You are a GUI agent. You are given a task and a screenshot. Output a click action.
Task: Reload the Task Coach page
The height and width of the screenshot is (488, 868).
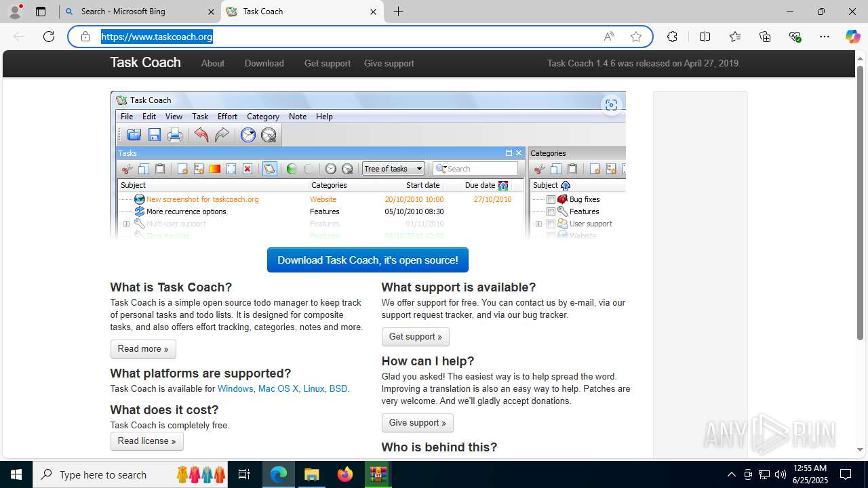49,37
